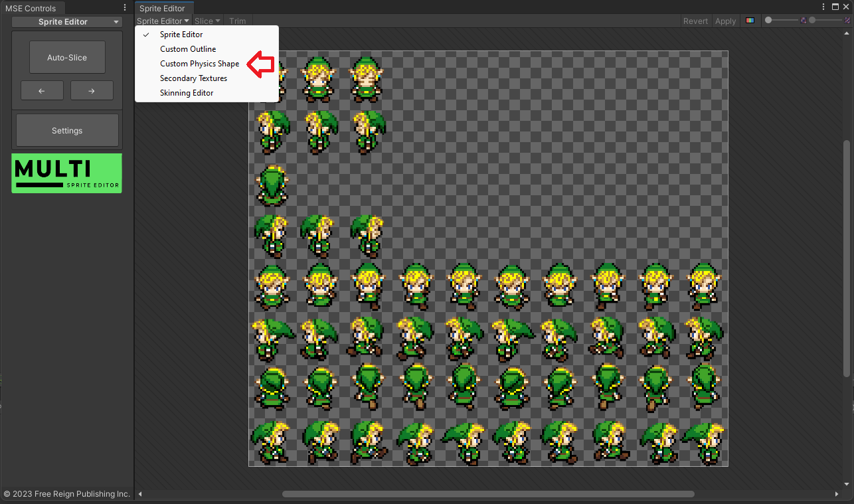Select the lone back-facing sprite in third row
The width and height of the screenshot is (854, 504).
(x=272, y=186)
